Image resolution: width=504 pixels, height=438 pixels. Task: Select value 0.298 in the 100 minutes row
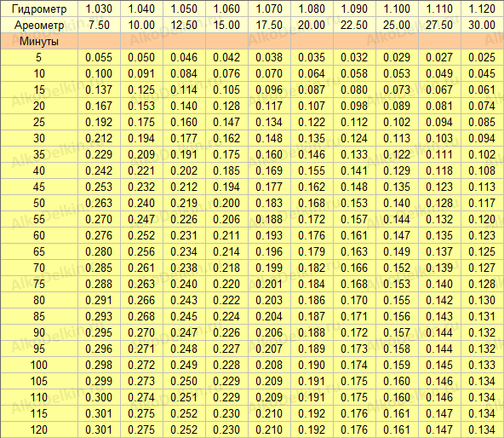point(99,365)
